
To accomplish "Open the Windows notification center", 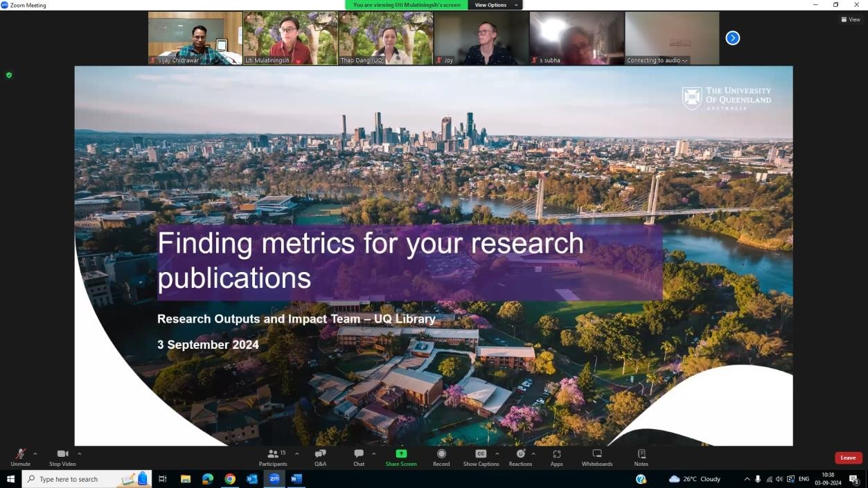I will click(854, 479).
